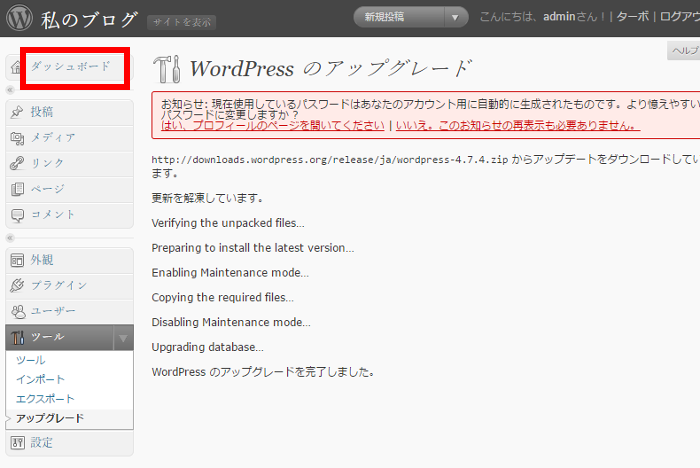
Task: Click the エクスポート submenu link
Action: click(45, 399)
